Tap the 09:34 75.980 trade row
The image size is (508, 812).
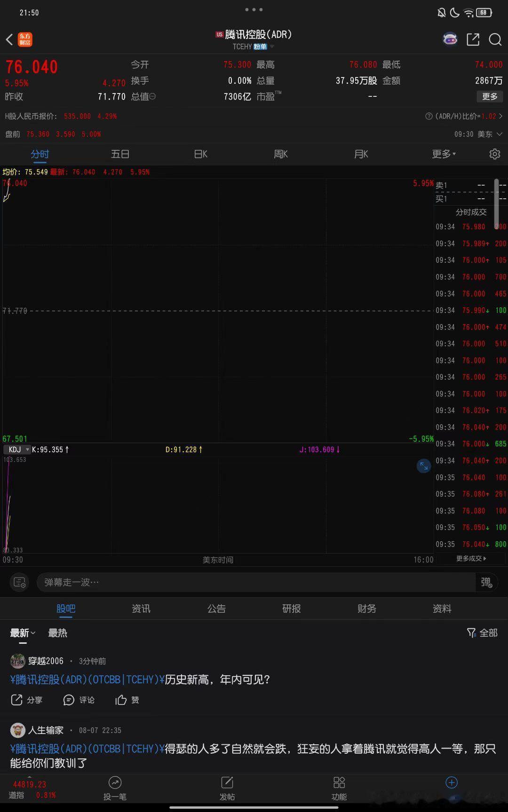click(x=470, y=226)
